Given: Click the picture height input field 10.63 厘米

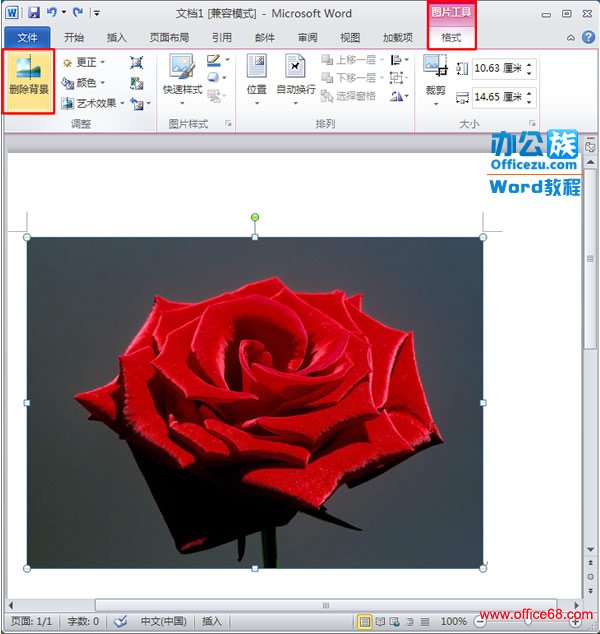Looking at the screenshot, I should pos(495,69).
